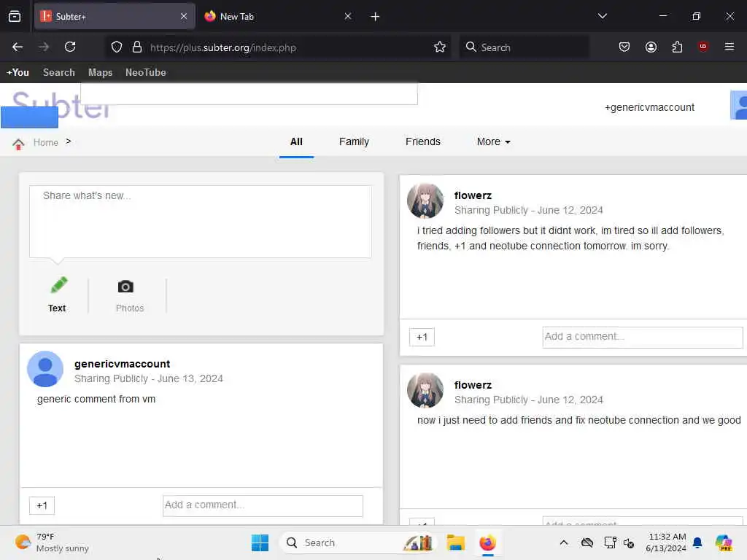Image resolution: width=747 pixels, height=560 pixels.
Task: Switch to the Subter+ tab
Action: [115, 16]
